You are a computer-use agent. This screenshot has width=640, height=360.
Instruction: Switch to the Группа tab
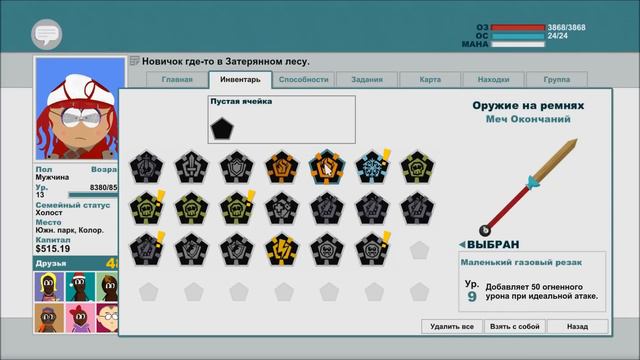(557, 80)
